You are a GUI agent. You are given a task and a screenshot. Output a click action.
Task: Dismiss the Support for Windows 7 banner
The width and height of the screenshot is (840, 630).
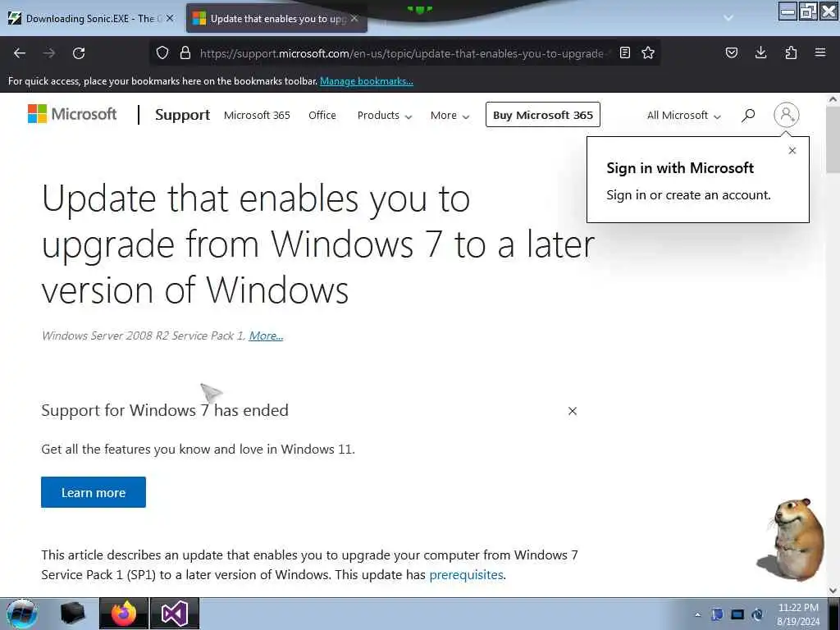(572, 411)
